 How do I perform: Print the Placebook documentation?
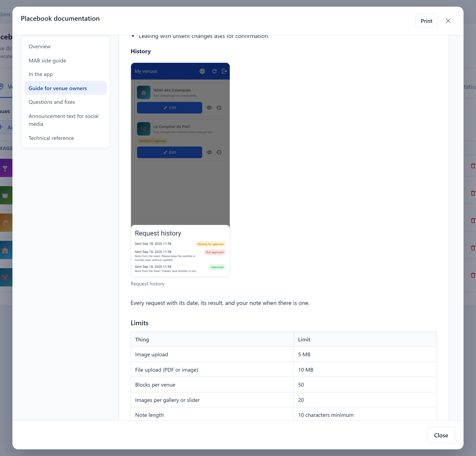(x=426, y=21)
